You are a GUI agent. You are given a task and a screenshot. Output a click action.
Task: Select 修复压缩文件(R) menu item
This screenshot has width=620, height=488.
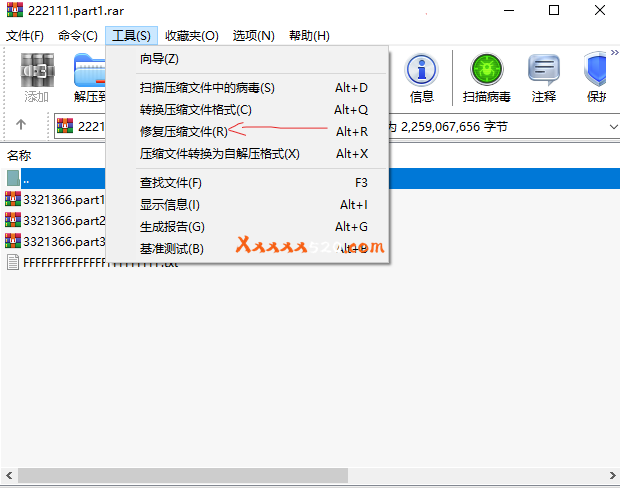point(248,131)
